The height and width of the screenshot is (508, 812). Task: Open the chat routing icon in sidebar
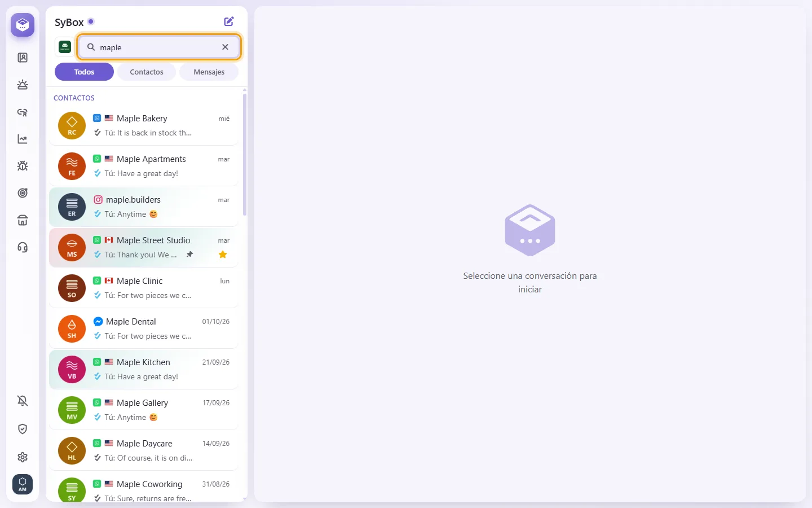coord(23,112)
